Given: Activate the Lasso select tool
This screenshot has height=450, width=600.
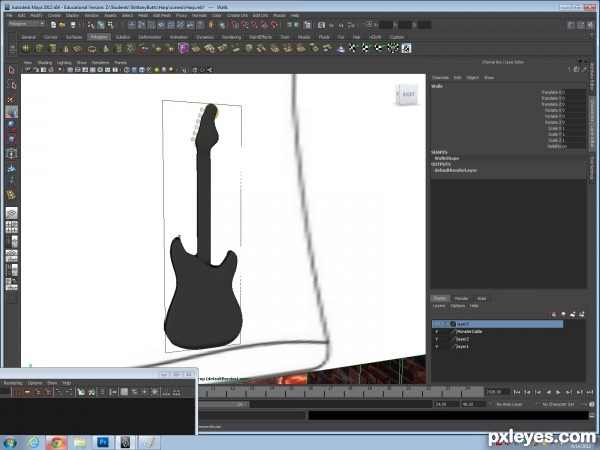Looking at the screenshot, I should click(x=11, y=84).
